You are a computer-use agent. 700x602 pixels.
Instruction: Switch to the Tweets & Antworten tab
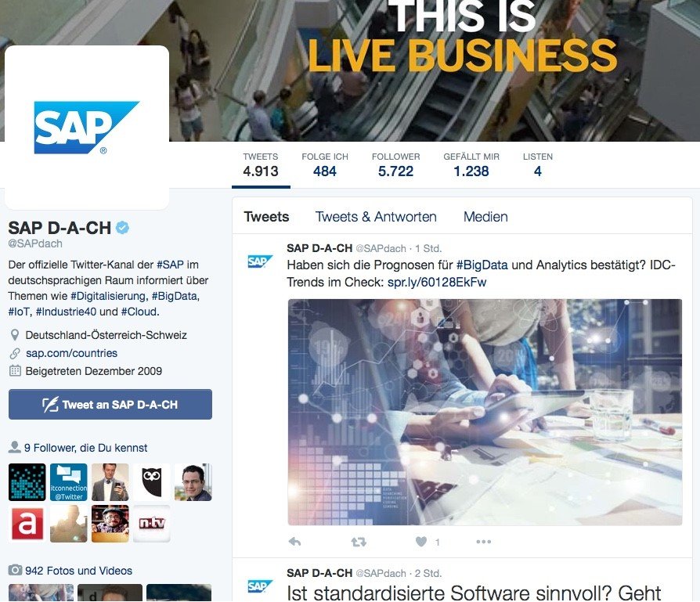coord(376,217)
